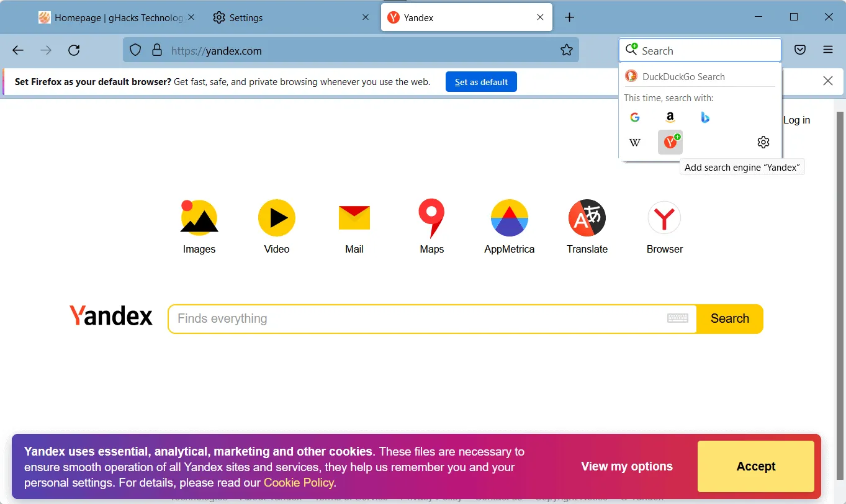Reload the Yandex page
Screen dimensions: 846x504
[x=74, y=50]
